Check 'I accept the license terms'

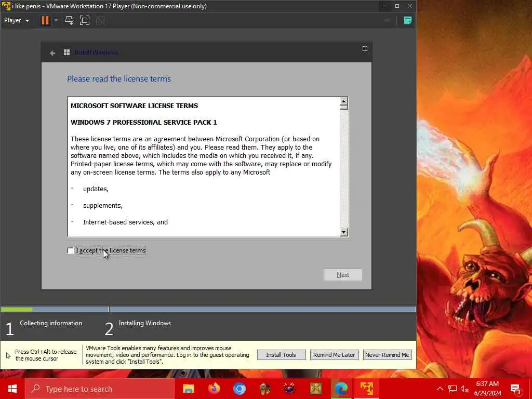pos(70,251)
